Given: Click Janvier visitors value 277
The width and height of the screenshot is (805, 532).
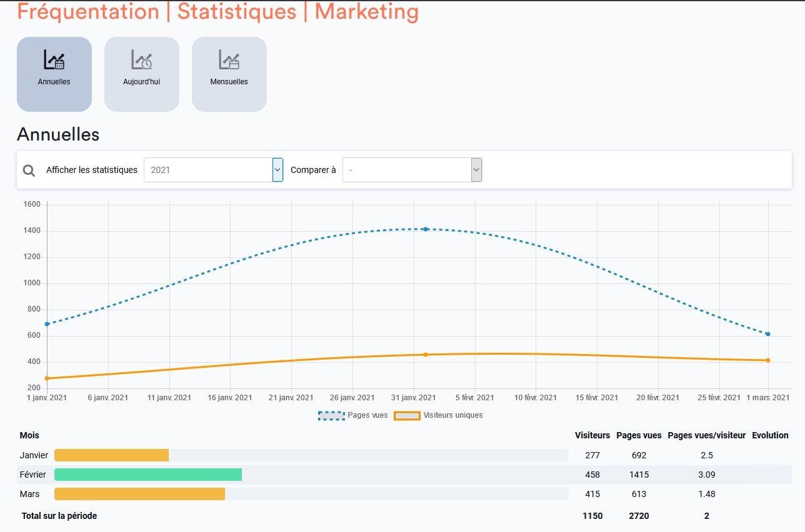Looking at the screenshot, I should [x=592, y=455].
